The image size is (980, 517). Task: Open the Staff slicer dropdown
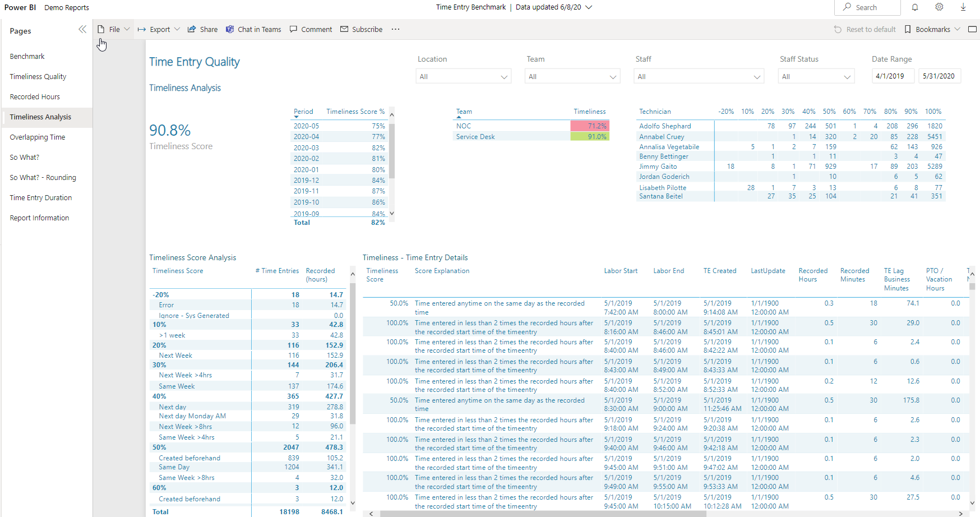(x=699, y=76)
